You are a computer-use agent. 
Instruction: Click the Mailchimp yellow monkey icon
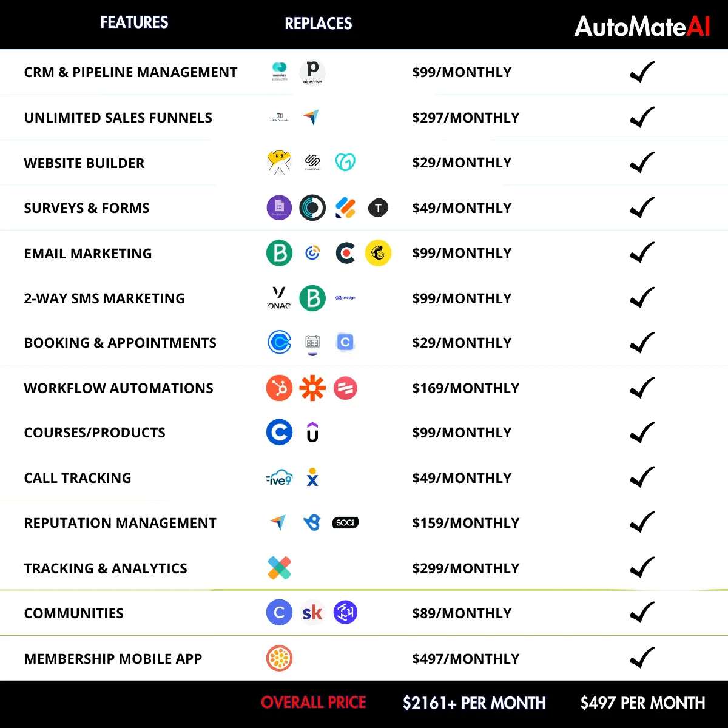[378, 253]
